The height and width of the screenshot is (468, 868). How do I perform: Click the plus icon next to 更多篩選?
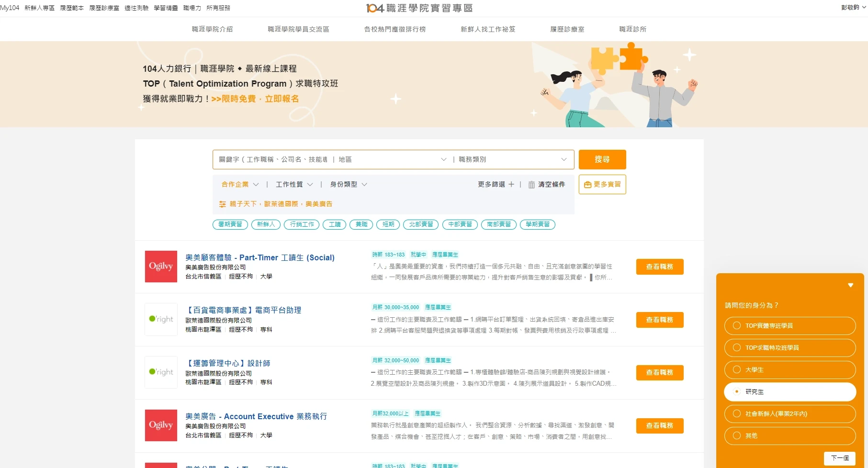(511, 184)
